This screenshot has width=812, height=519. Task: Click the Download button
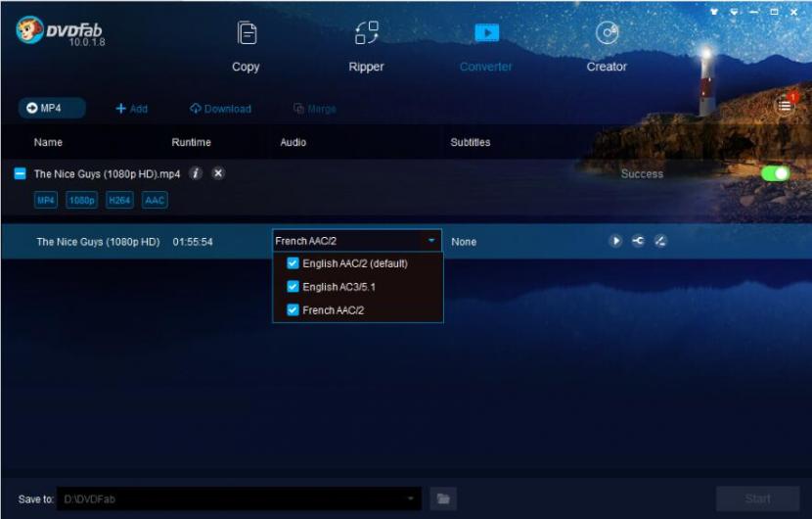220,109
